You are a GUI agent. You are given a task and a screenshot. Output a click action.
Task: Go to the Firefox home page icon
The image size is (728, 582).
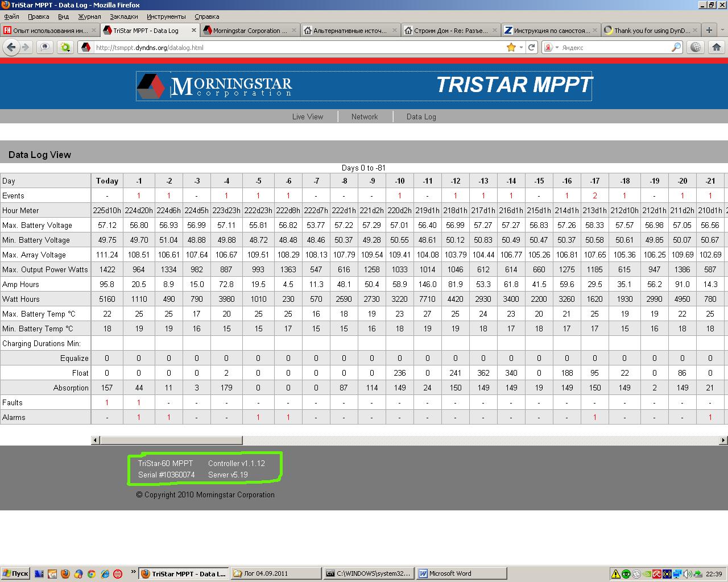716,47
